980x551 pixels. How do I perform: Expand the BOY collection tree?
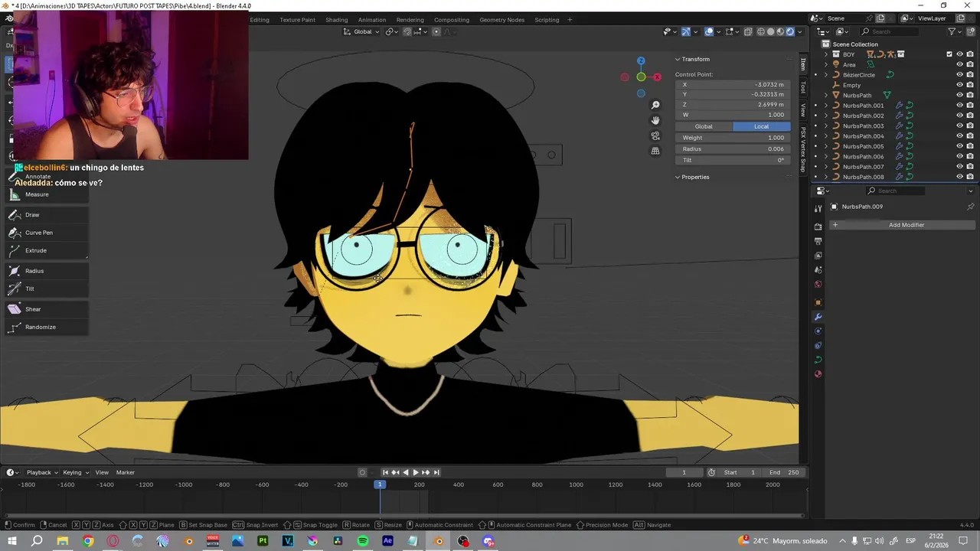tap(826, 54)
